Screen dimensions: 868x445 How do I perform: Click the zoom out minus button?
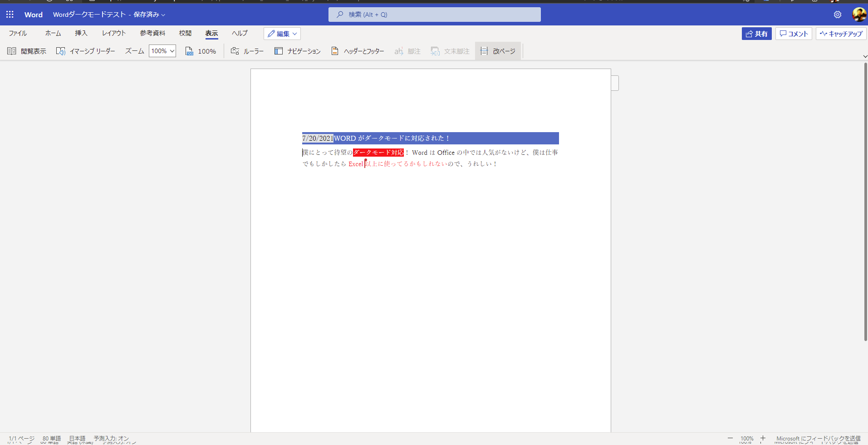[x=730, y=438]
